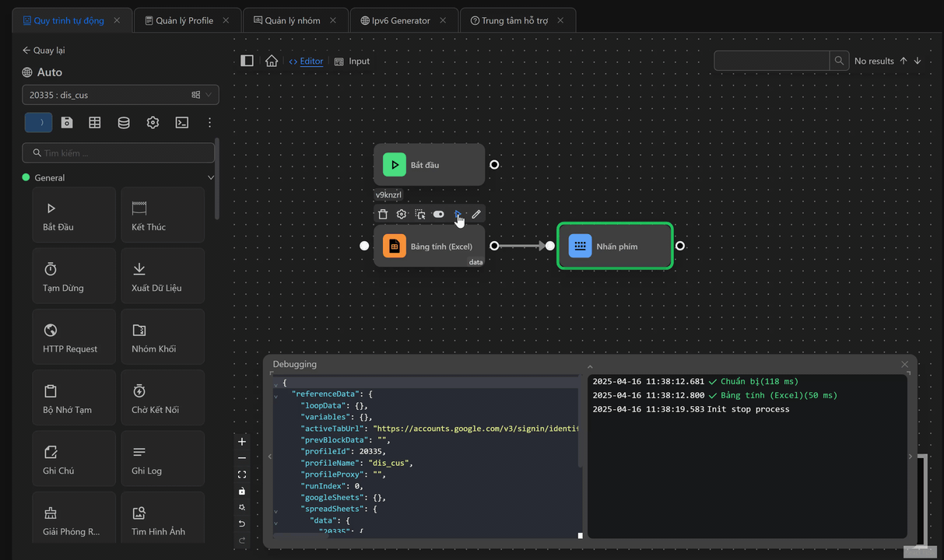Screen dimensions: 944x560
Task: Toggle the node enable switch
Action: (x=439, y=215)
